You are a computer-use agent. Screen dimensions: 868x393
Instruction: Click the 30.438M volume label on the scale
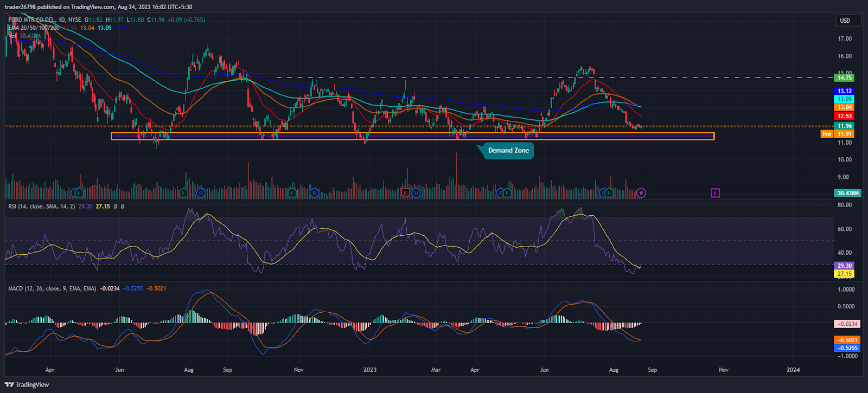[848, 193]
